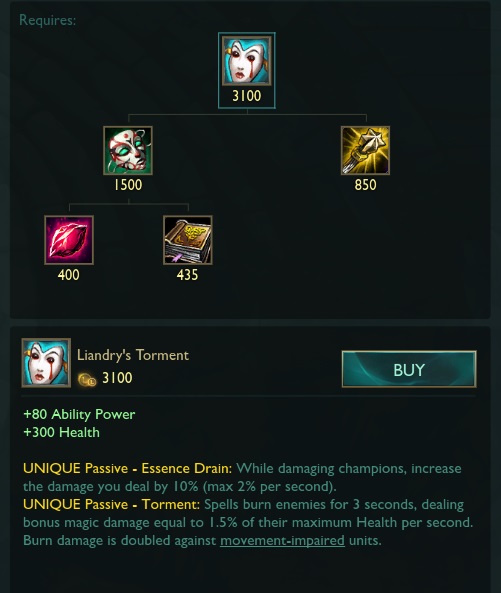Open the movement-impaired tooltip link
Viewport: 501px width, 593px height.
point(282,540)
